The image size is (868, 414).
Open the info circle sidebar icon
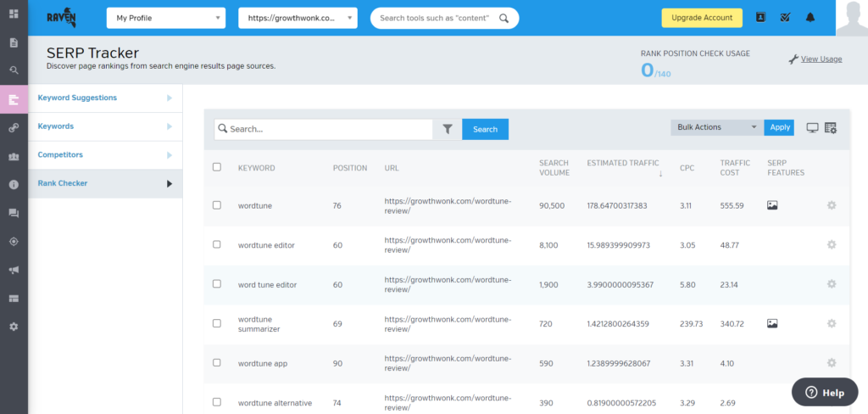tap(14, 185)
